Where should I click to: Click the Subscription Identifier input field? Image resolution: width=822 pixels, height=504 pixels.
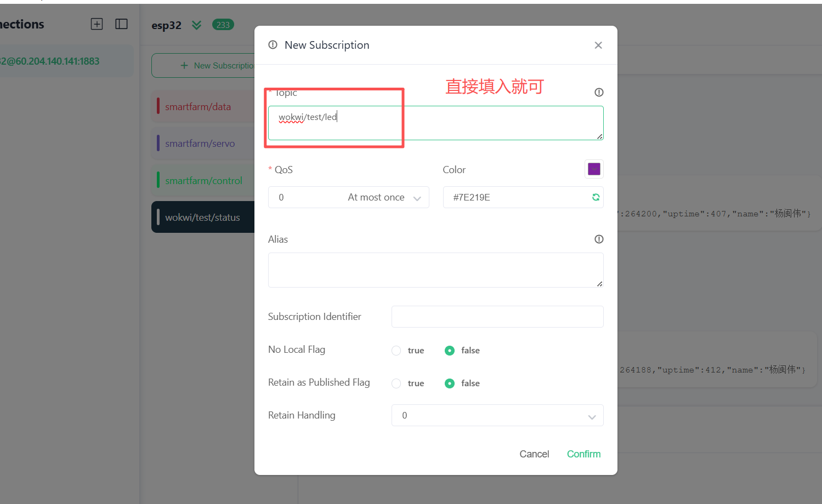497,317
